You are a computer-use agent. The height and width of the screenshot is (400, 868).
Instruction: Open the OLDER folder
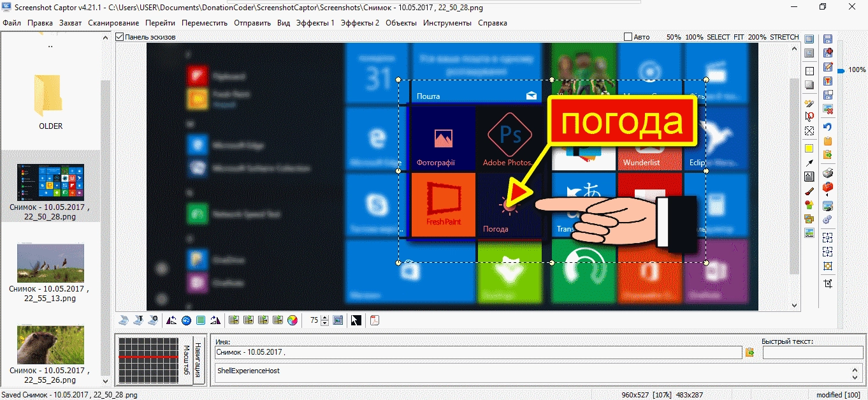[x=50, y=102]
